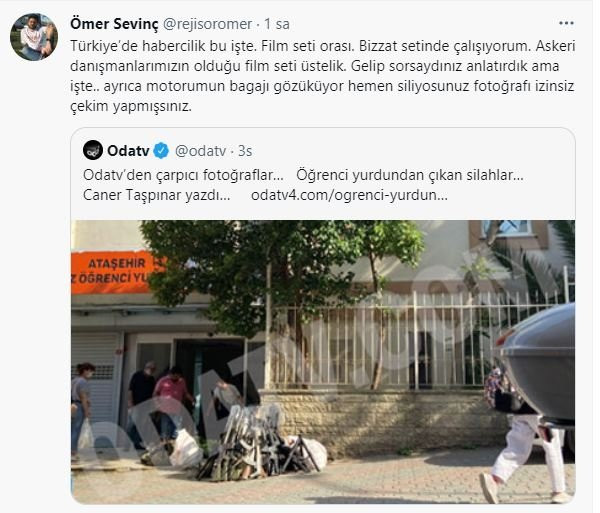Viewport: 600px width, 513px height.
Task: Open the quoted tweet photo
Action: pyautogui.click(x=323, y=362)
